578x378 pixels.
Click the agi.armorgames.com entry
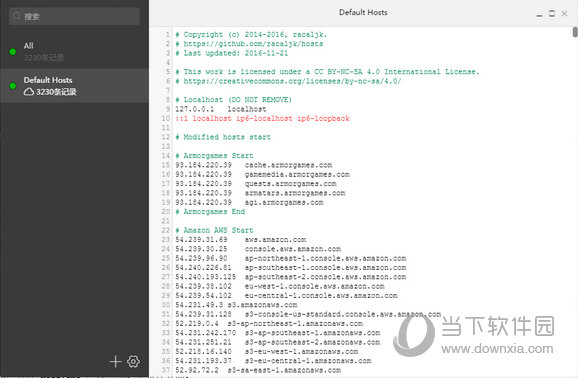click(250, 202)
